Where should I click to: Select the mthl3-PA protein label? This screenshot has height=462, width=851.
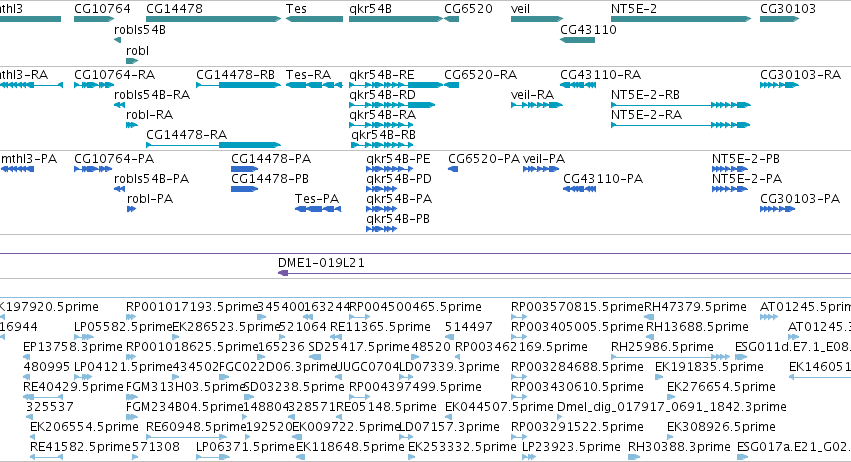pyautogui.click(x=29, y=159)
